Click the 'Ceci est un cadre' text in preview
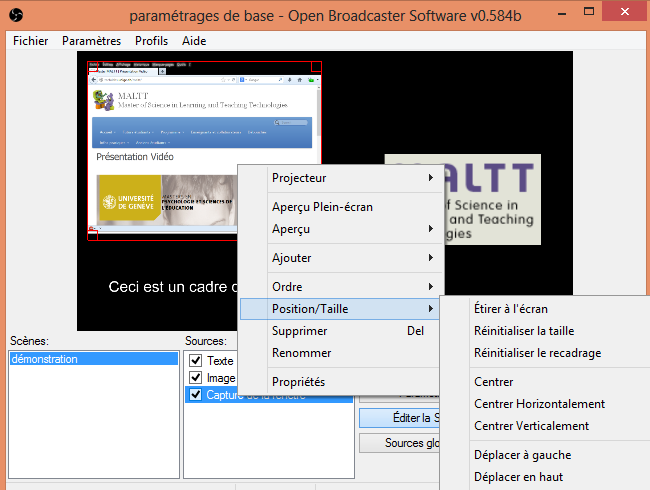This screenshot has width=650, height=490. pos(173,287)
